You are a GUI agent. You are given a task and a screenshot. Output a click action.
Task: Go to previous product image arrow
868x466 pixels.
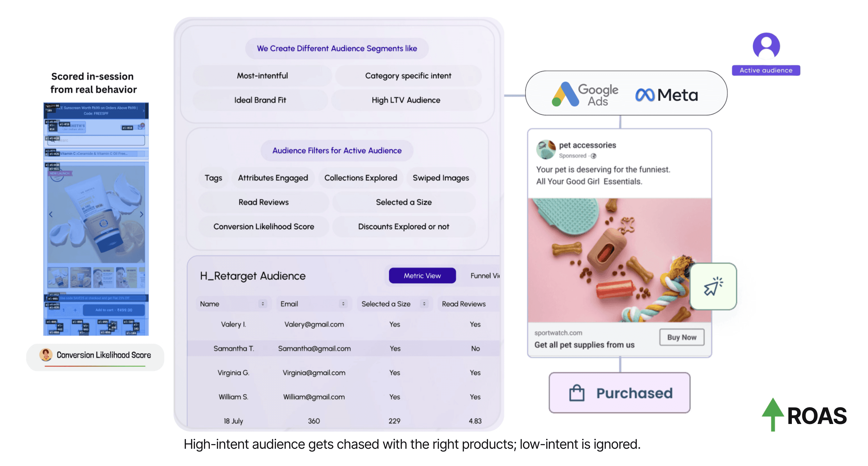[x=51, y=214]
